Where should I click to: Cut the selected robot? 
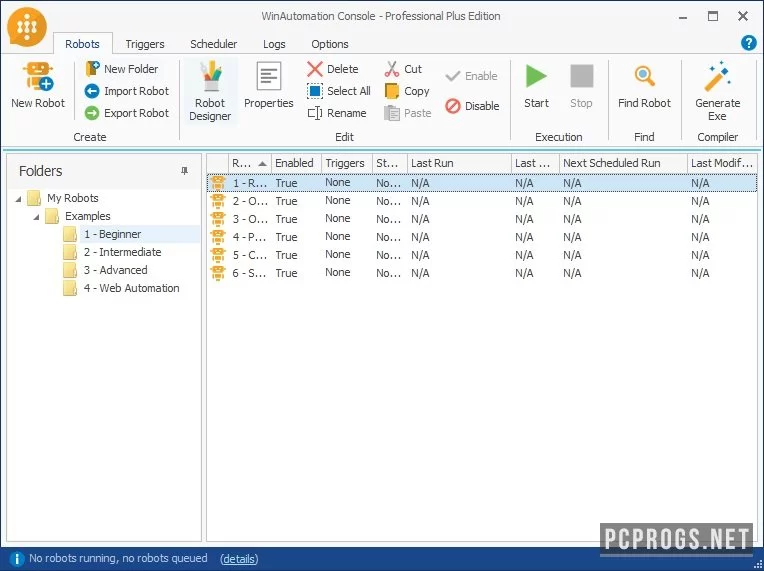point(403,69)
